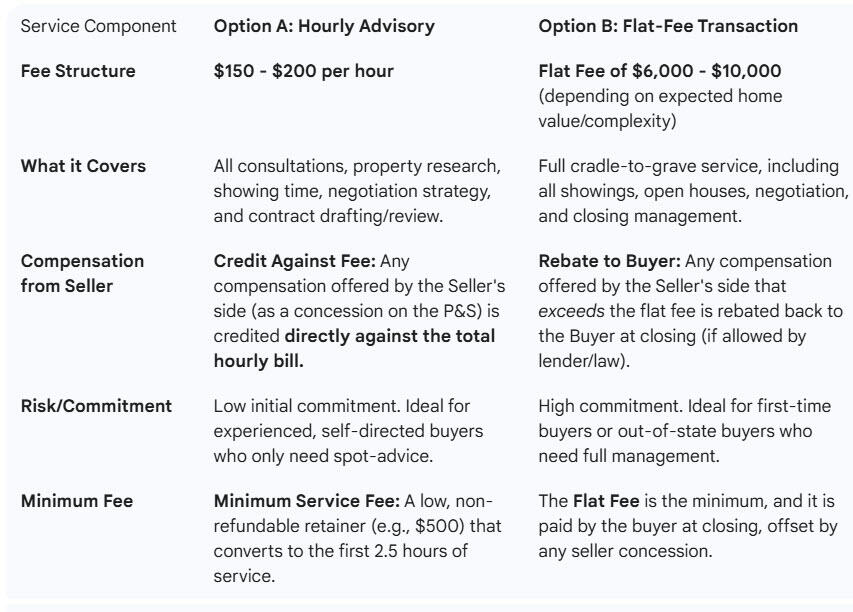This screenshot has height=612, width=853.
Task: Select the "Option B: Flat-Fee Transaction" header
Action: point(668,26)
